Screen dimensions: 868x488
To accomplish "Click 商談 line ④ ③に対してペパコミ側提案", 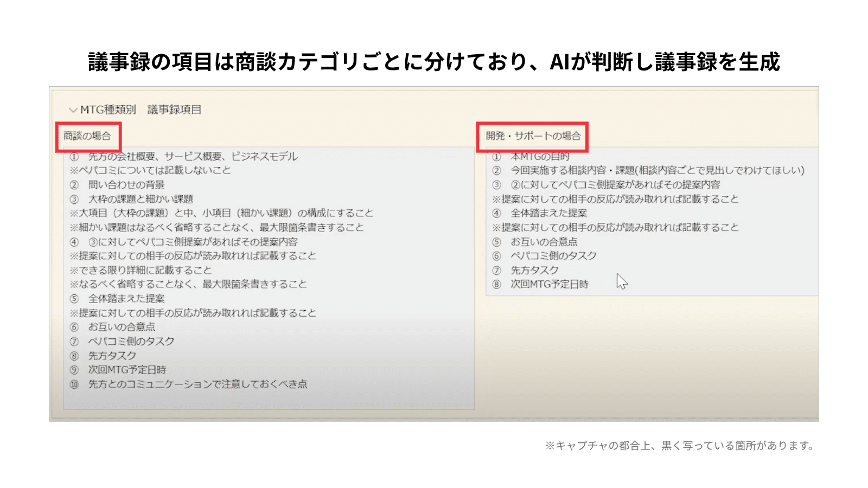I will (x=184, y=242).
